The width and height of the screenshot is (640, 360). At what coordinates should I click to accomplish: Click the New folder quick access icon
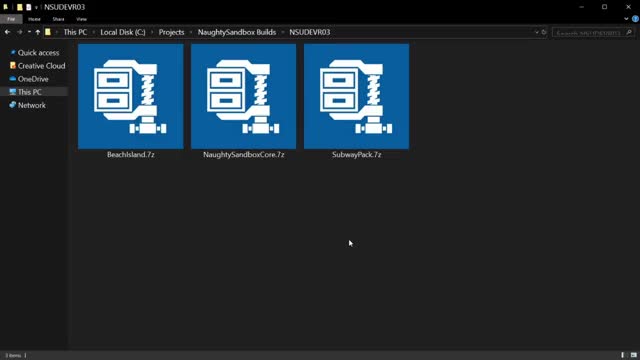(x=20, y=7)
